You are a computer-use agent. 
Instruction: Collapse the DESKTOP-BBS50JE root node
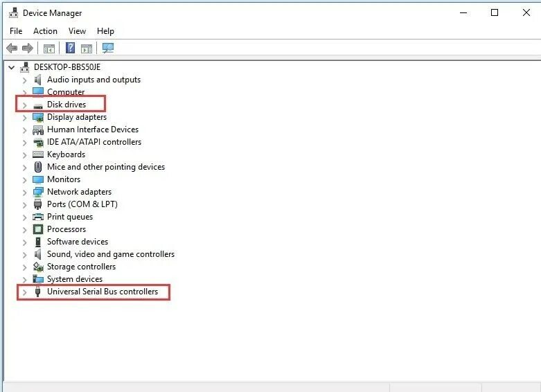(x=12, y=67)
